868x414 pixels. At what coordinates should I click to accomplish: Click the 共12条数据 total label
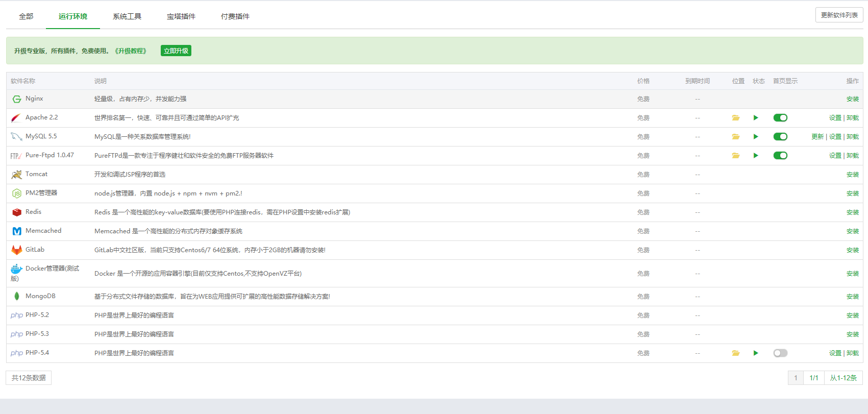tap(29, 378)
